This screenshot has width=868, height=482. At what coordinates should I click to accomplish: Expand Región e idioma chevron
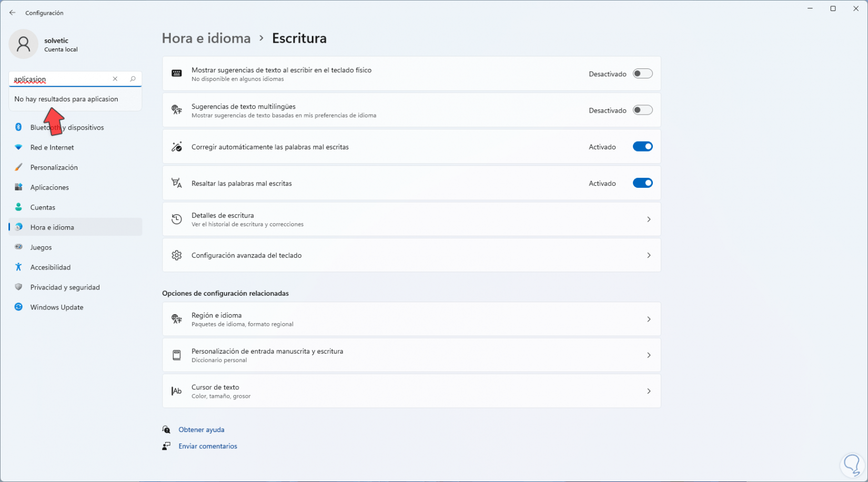click(649, 319)
